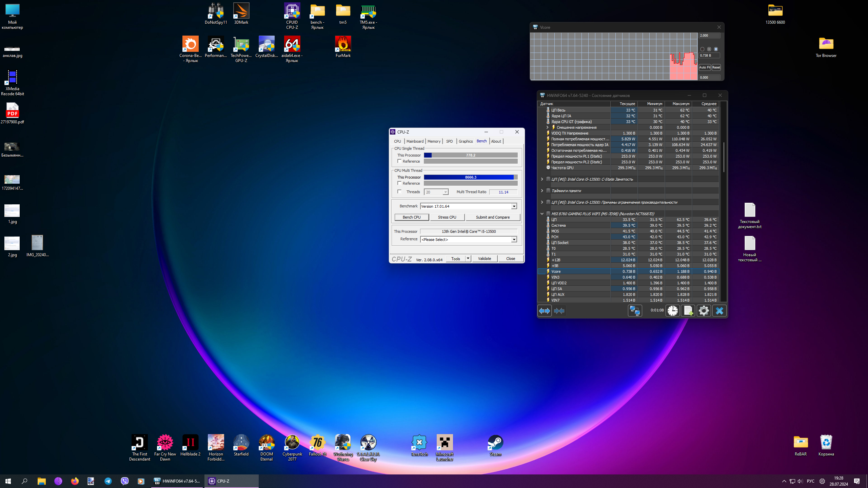Toggle the Threads checkbox in CPU-Z
Viewport: 868px width, 488px height.
(x=399, y=192)
